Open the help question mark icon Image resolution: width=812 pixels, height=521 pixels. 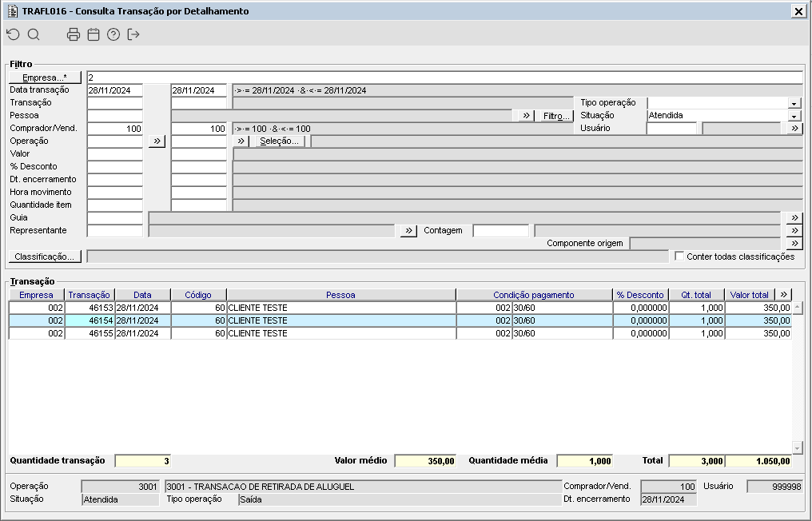coord(113,34)
